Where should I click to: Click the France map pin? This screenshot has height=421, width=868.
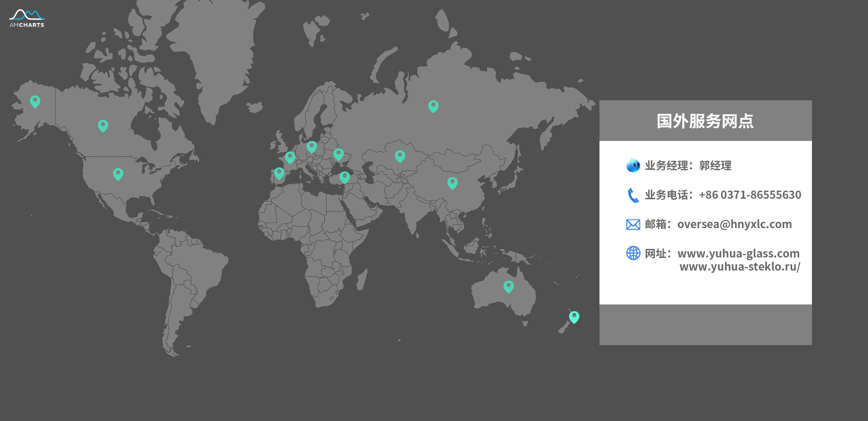tap(290, 157)
